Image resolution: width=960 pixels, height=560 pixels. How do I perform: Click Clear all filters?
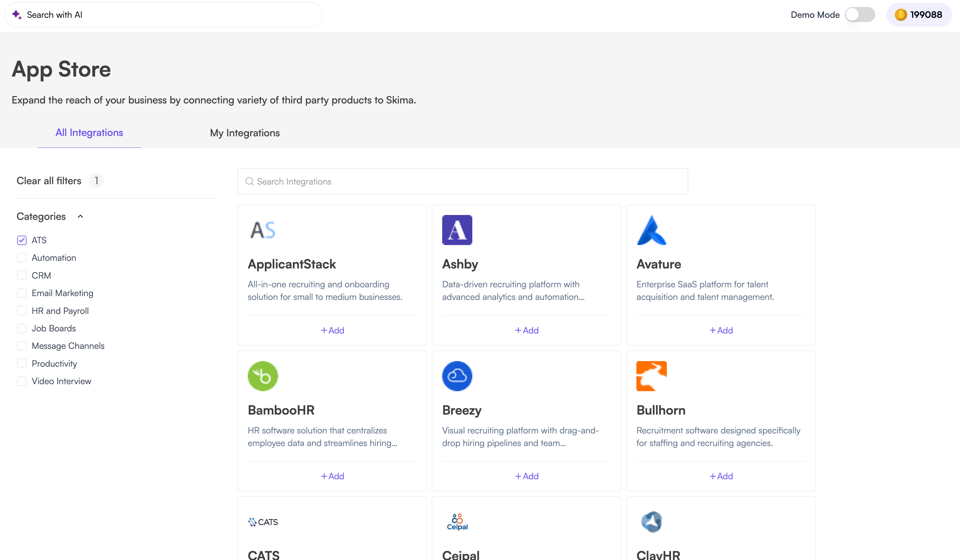[x=49, y=180]
